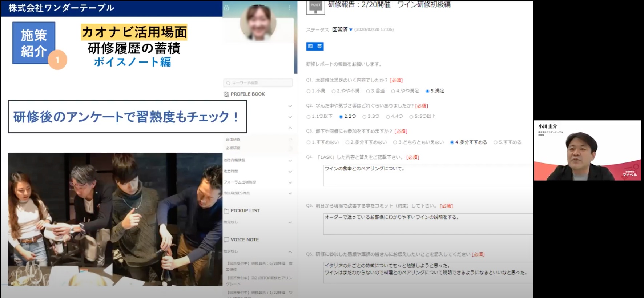
Task: Click the report title 研修報告:2/20開催 ワイン研修初級編
Action: pyautogui.click(x=389, y=4)
